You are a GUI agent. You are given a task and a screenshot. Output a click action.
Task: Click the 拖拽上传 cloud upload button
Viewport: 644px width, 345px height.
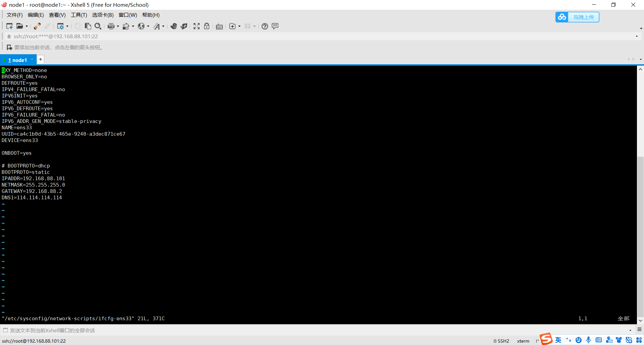tap(577, 17)
